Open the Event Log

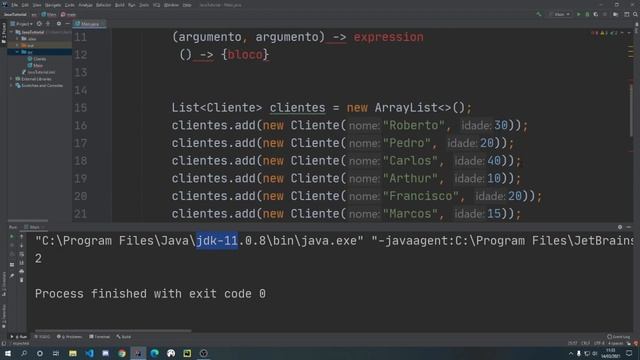coord(619,337)
